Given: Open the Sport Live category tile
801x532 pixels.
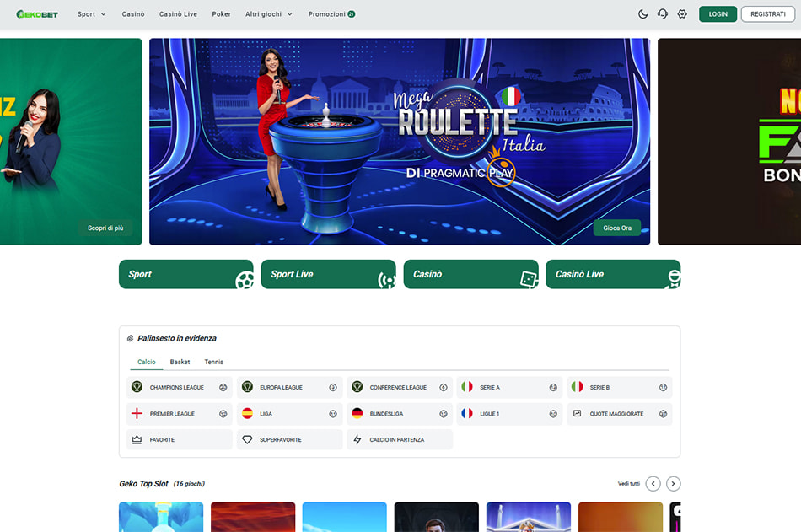Looking at the screenshot, I should [x=328, y=275].
